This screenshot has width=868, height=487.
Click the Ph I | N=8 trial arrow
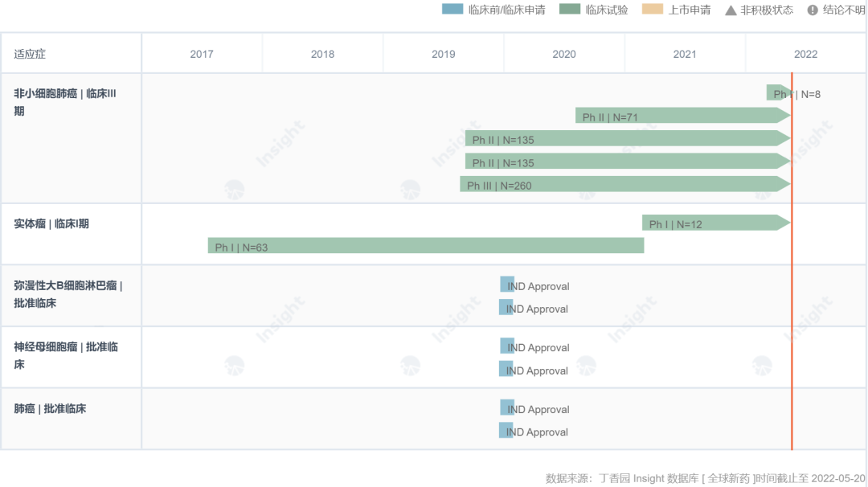point(778,93)
